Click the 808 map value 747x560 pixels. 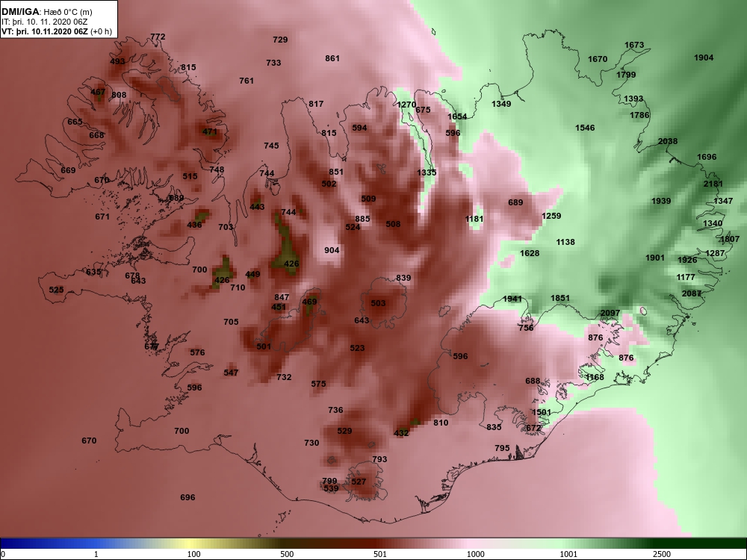click(119, 95)
